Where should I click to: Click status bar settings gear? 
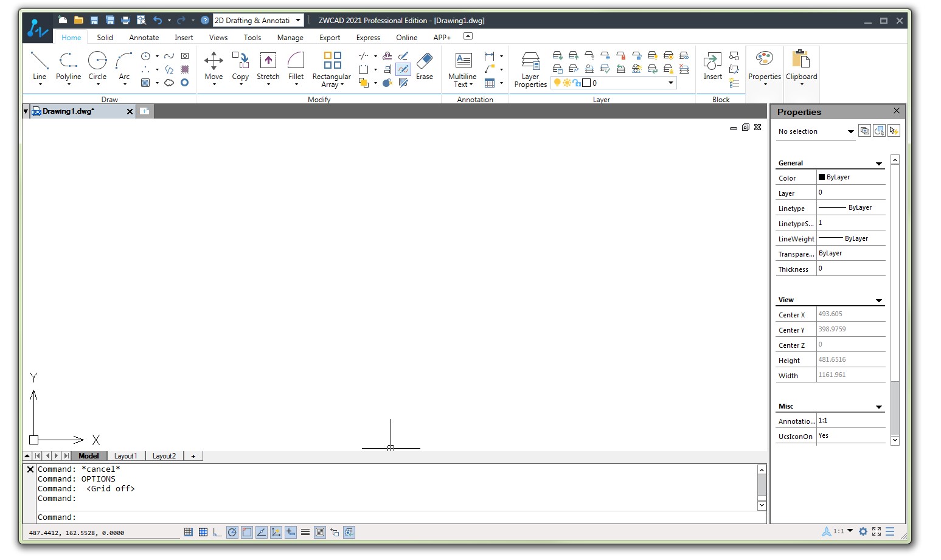863,531
